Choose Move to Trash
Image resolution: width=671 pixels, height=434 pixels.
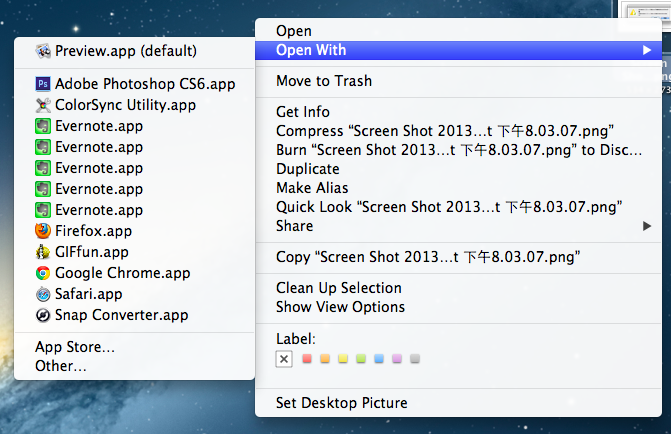458,81
